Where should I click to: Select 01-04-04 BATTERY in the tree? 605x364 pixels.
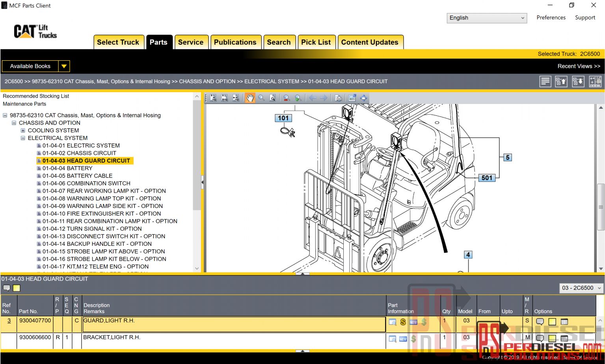click(x=67, y=168)
